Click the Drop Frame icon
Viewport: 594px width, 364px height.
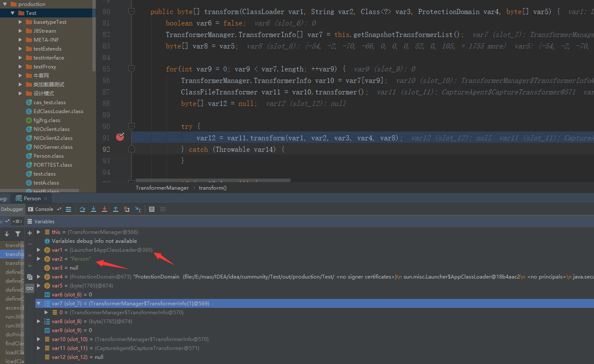(x=127, y=209)
